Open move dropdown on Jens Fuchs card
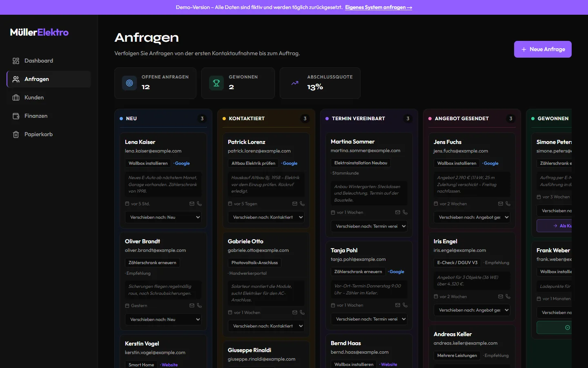Image resolution: width=588 pixels, height=368 pixels. [472, 217]
